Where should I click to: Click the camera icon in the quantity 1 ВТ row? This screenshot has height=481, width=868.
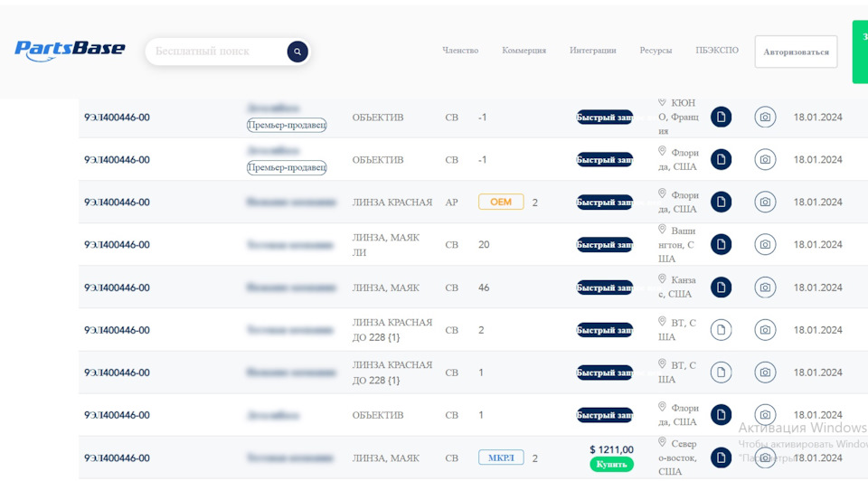click(x=765, y=373)
